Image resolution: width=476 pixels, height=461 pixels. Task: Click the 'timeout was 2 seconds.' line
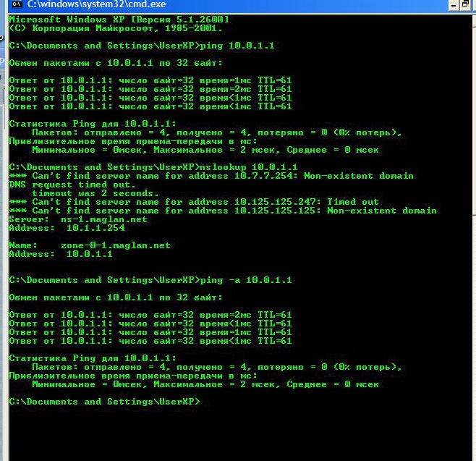point(94,193)
